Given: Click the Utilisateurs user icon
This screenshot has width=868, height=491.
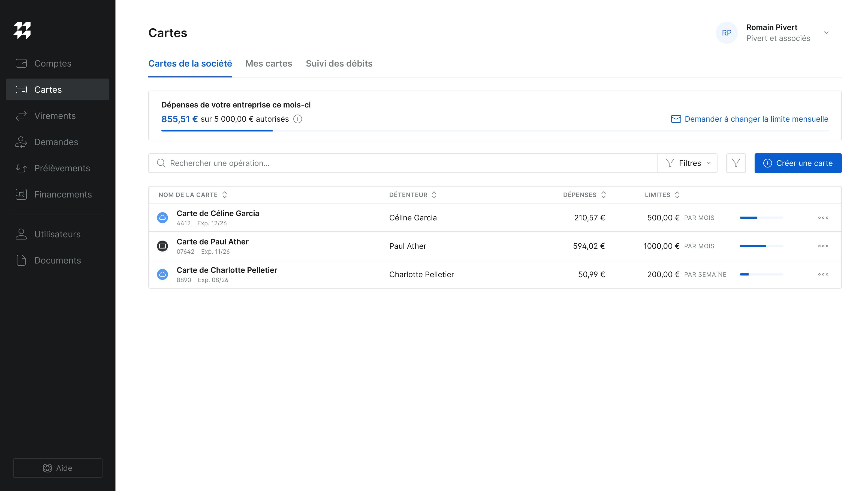Looking at the screenshot, I should coord(21,234).
